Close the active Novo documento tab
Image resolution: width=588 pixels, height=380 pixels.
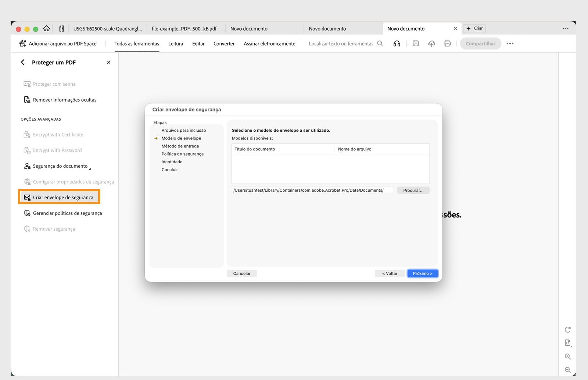tap(455, 28)
